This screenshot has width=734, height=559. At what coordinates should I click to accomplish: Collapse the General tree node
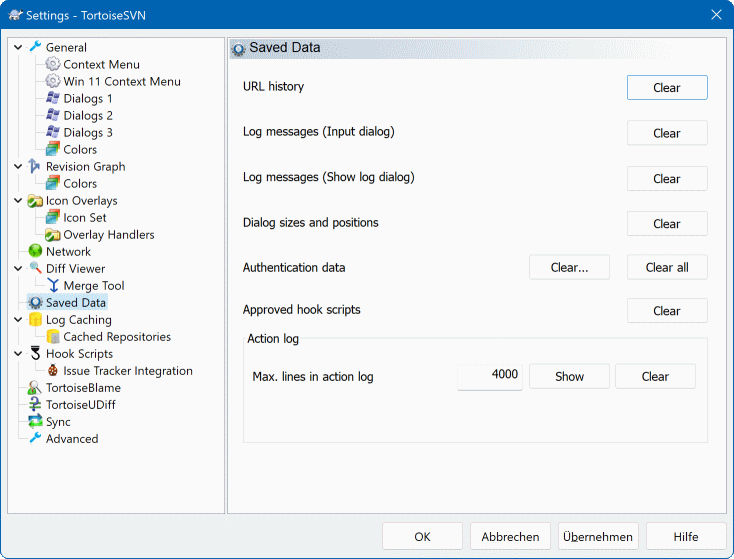point(18,47)
